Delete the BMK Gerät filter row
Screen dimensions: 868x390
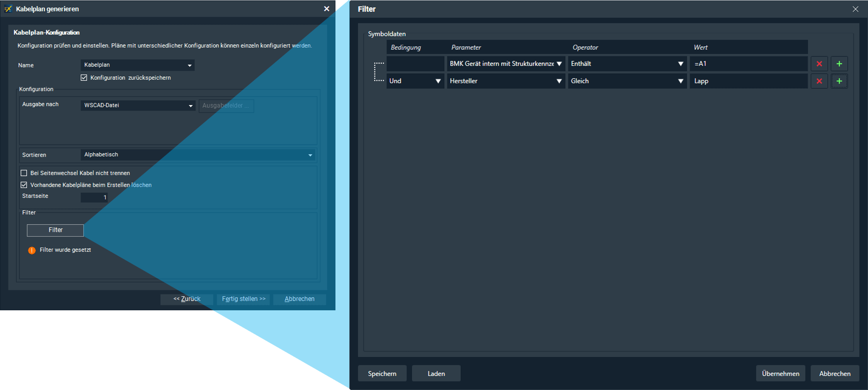coord(819,64)
